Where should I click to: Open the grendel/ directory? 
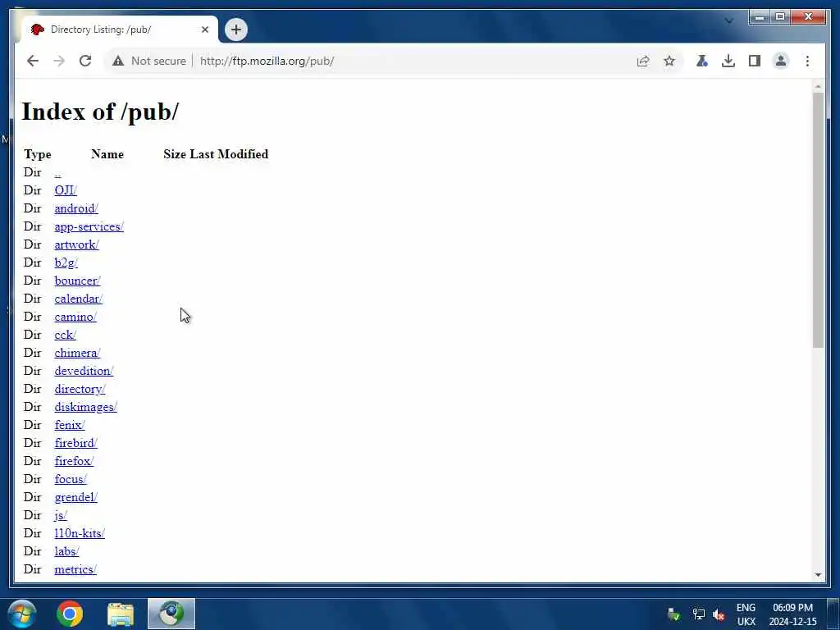[76, 498]
